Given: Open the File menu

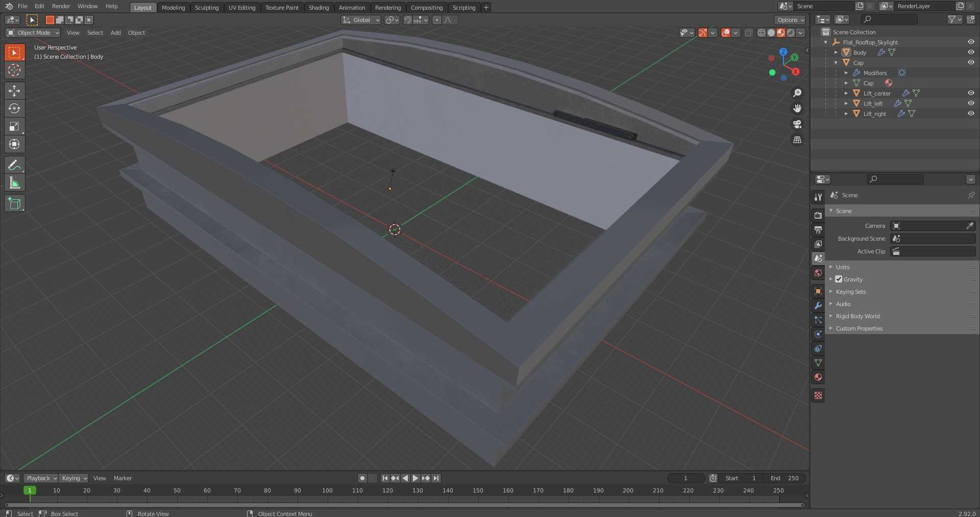Looking at the screenshot, I should (22, 6).
